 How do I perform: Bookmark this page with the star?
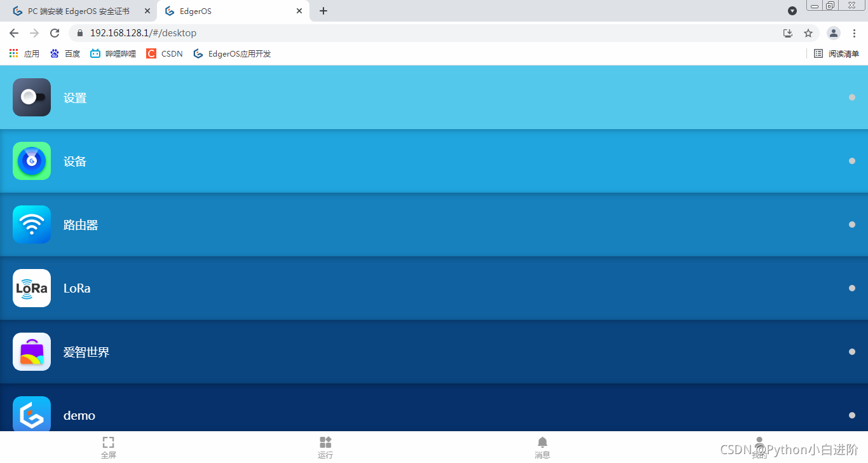808,33
